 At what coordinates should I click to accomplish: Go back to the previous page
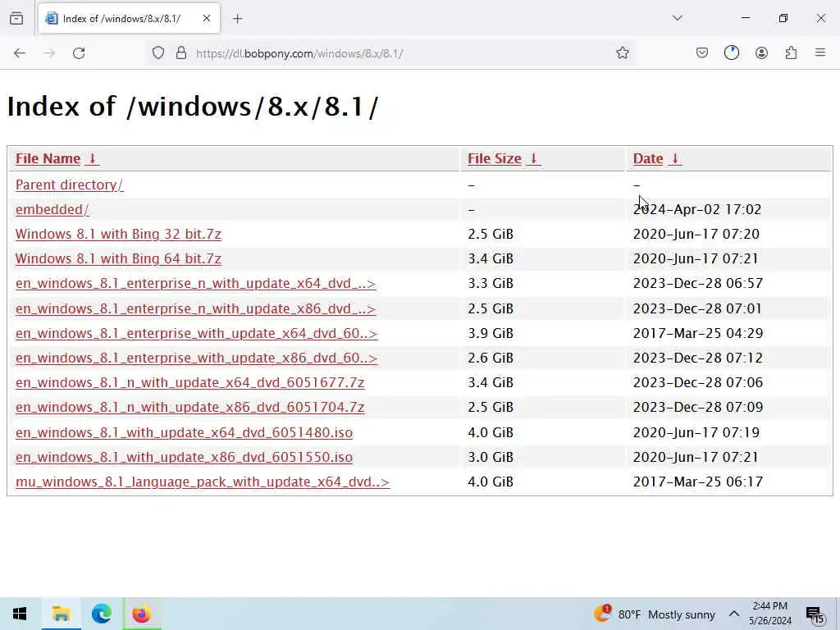pos(20,53)
